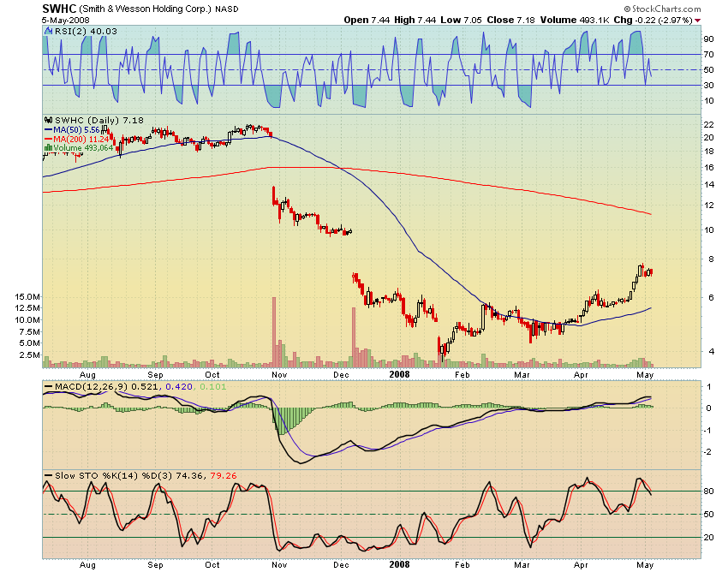728x572 pixels.
Task: Click the 22 price axis label
Action: point(708,124)
